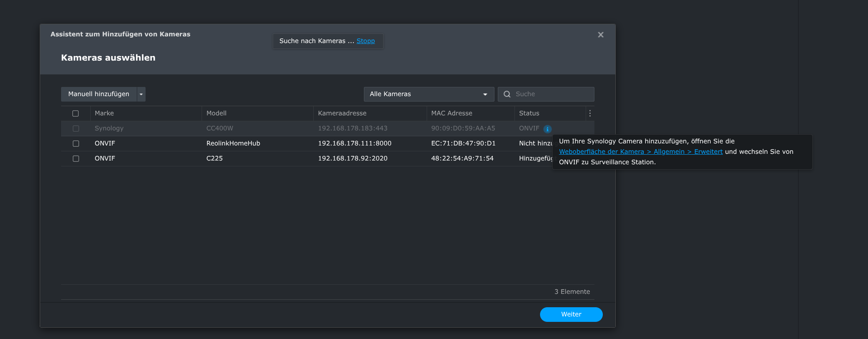Select the C225 model row

(215, 158)
